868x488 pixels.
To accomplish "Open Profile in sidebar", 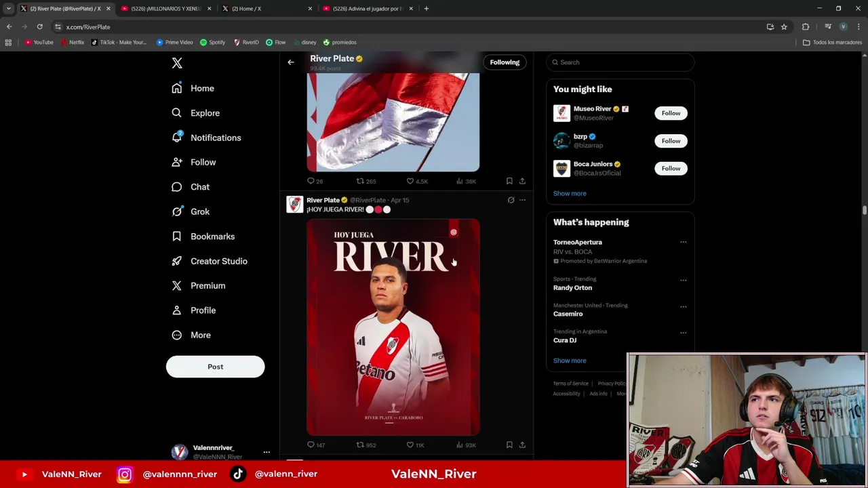I will point(194,310).
